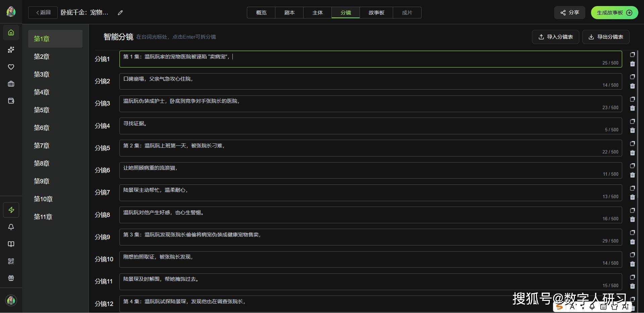Click the pencil icon to rename project

120,13
